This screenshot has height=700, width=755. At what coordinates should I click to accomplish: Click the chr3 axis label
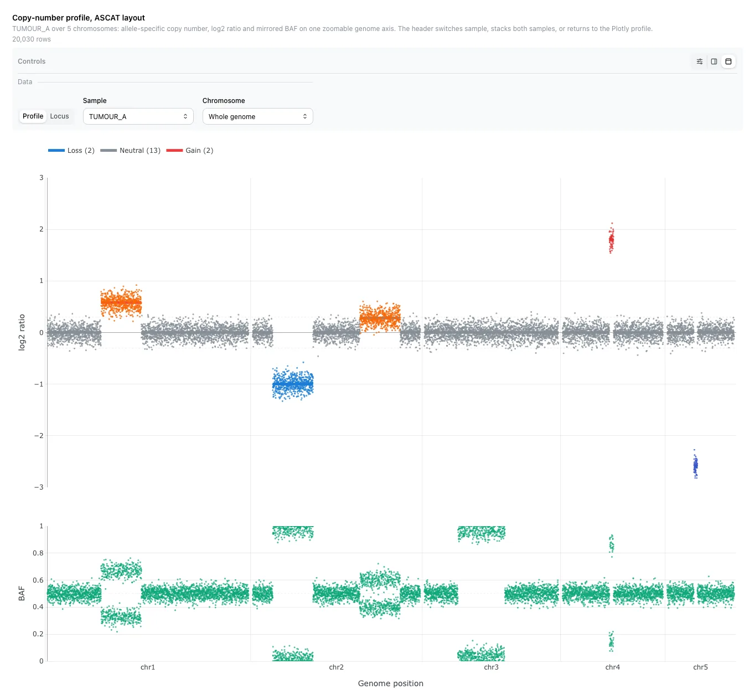[492, 667]
